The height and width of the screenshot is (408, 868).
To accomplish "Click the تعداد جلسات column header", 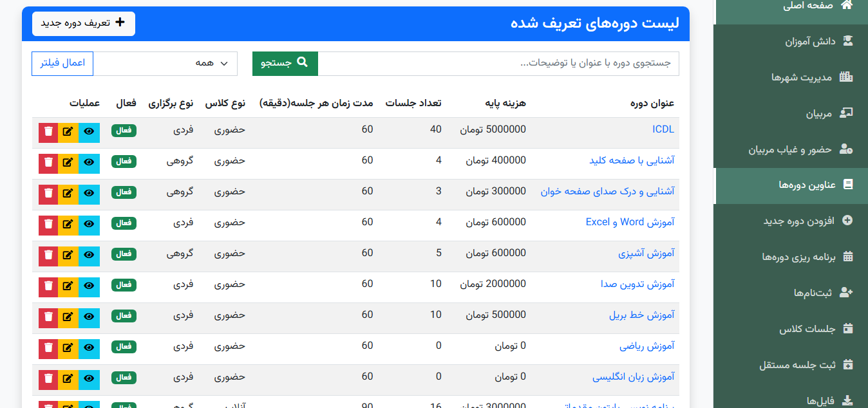I will (413, 103).
